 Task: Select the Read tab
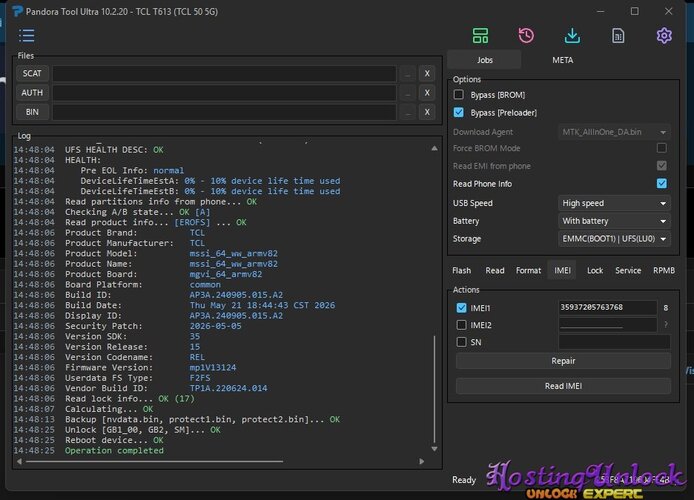tap(494, 270)
